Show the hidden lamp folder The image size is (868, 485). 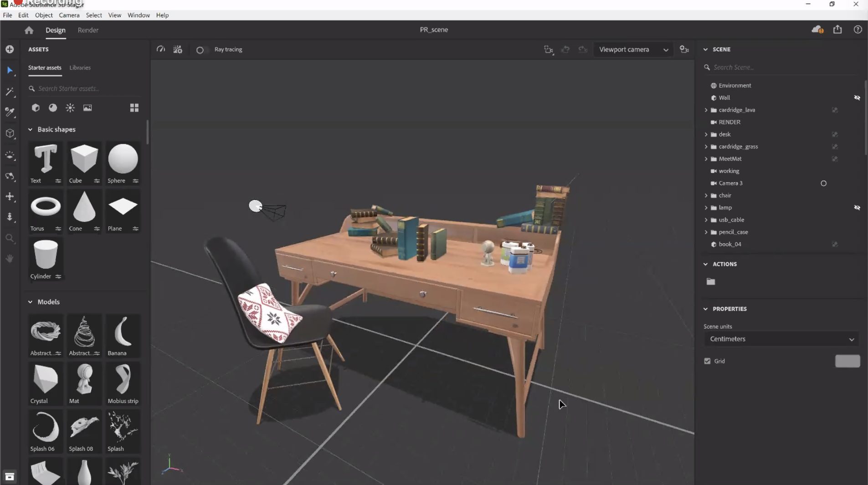tap(857, 208)
